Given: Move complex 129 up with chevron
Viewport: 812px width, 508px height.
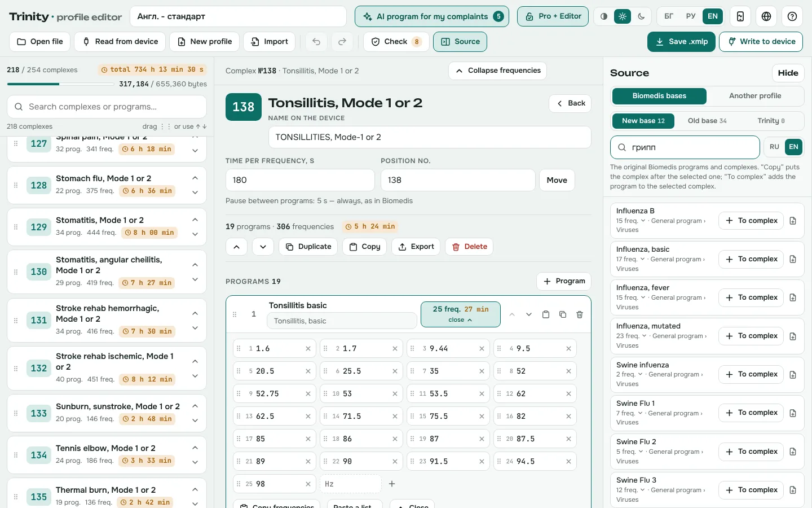Looking at the screenshot, I should point(195,220).
